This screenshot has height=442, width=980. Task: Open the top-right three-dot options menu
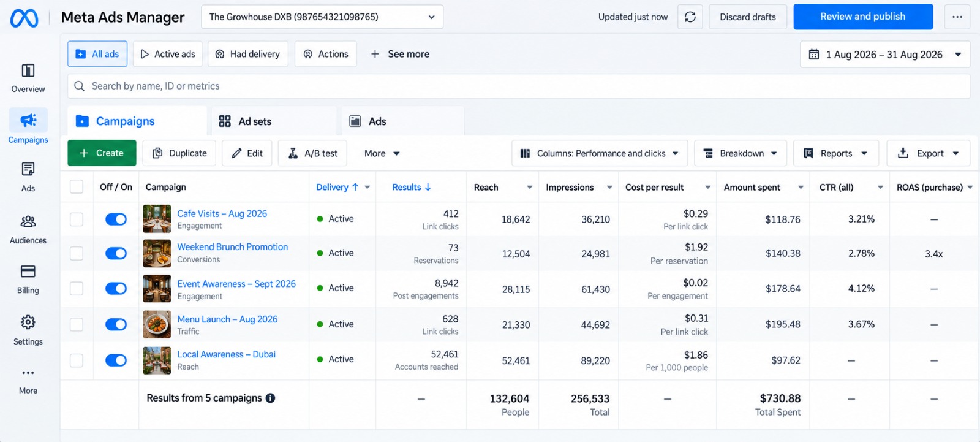(957, 17)
